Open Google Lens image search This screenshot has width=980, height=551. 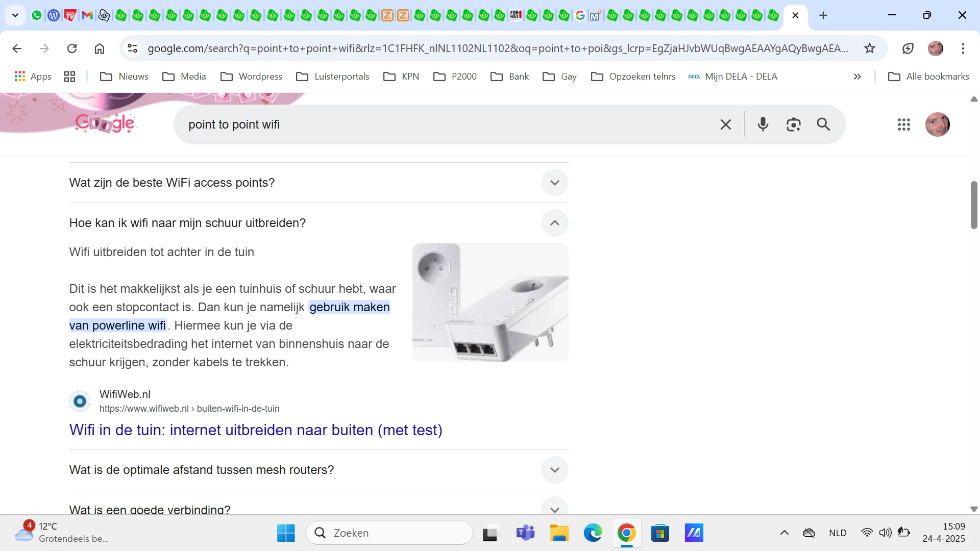tap(793, 124)
